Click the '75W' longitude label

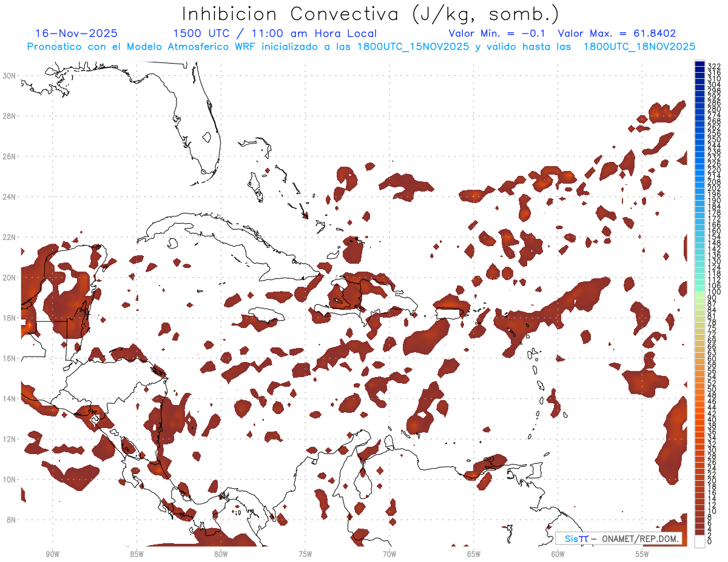pyautogui.click(x=305, y=554)
